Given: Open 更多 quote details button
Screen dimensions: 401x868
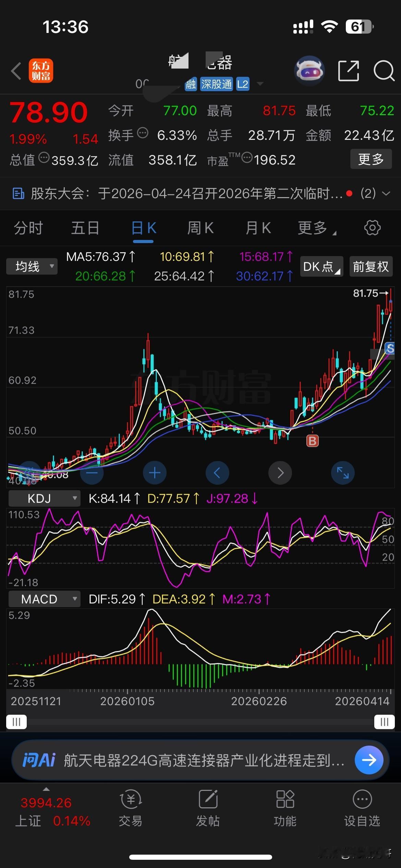Looking at the screenshot, I should coord(371,159).
